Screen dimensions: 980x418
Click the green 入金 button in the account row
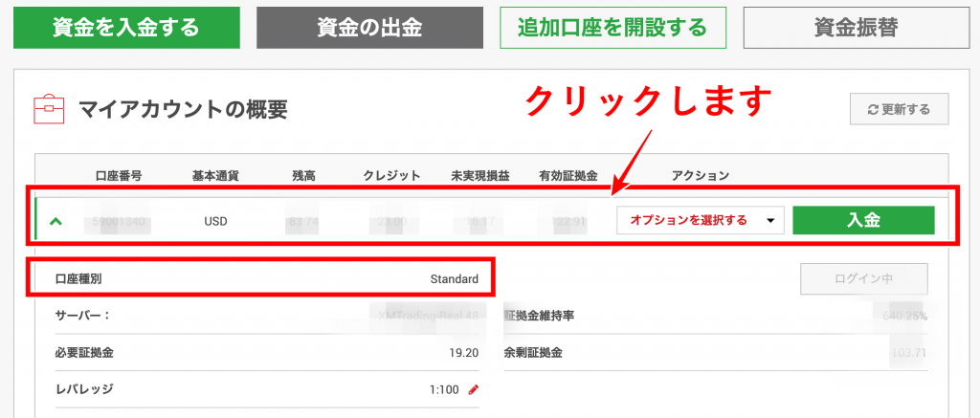[x=863, y=220]
